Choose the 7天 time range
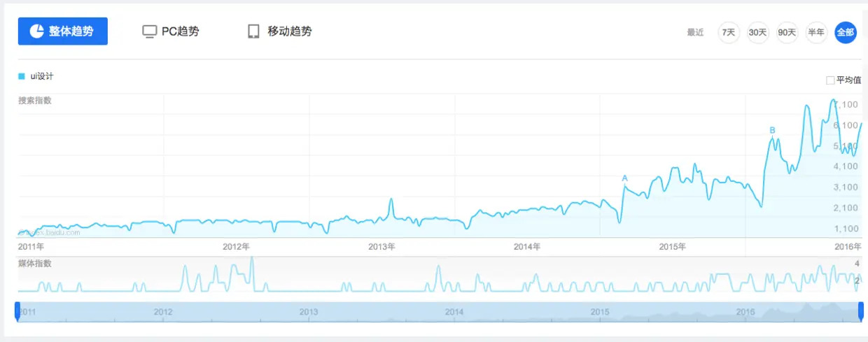Screen dimensions: 868x342 729,32
